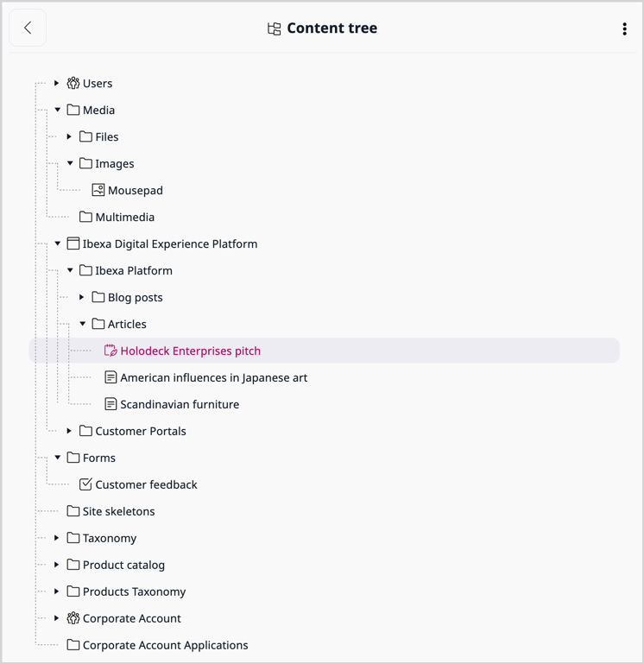Click the Scandinavian furniture article icon
Screen dimensions: 644x664
pyautogui.click(x=110, y=404)
